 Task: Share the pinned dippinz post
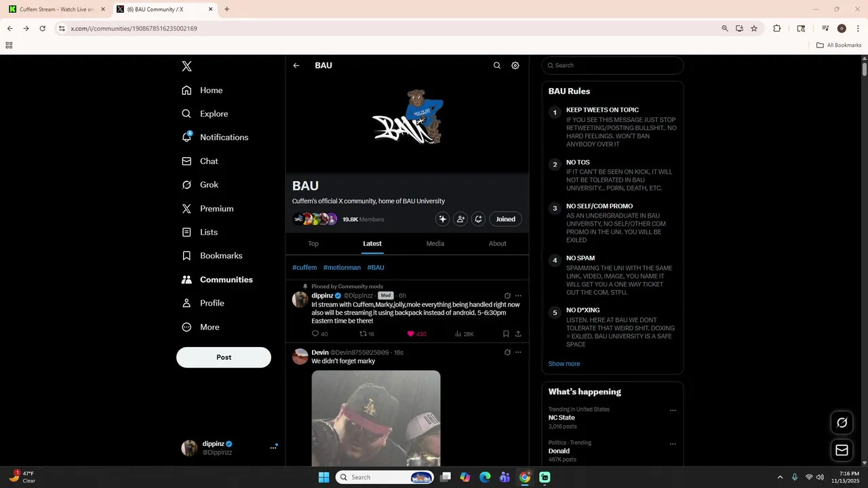[518, 334]
